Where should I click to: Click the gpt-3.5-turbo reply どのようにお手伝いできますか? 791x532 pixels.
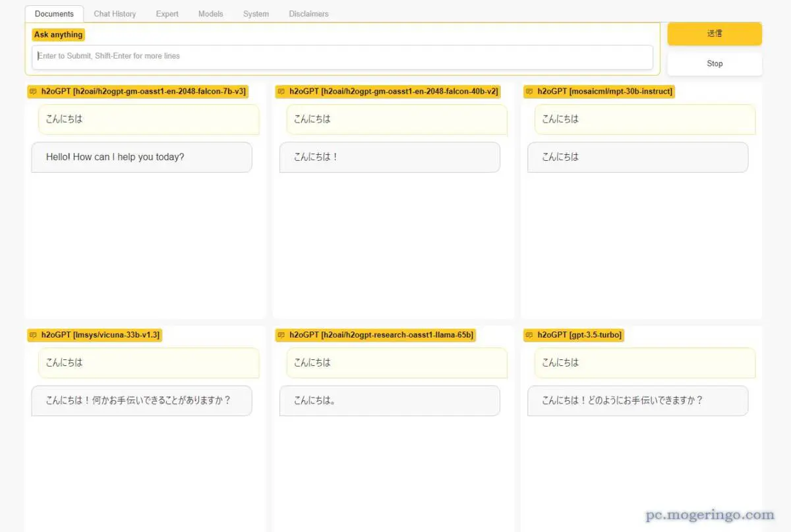point(638,401)
